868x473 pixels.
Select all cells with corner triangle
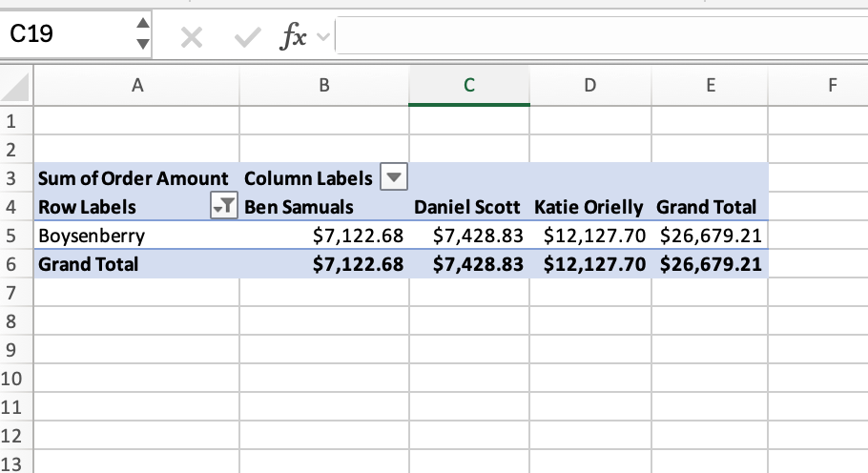[15, 88]
